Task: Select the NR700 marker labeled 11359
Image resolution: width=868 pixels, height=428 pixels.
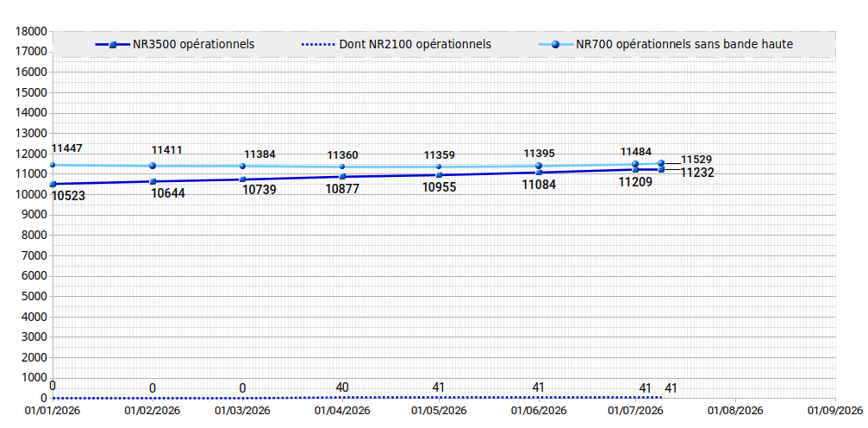Action: click(439, 167)
